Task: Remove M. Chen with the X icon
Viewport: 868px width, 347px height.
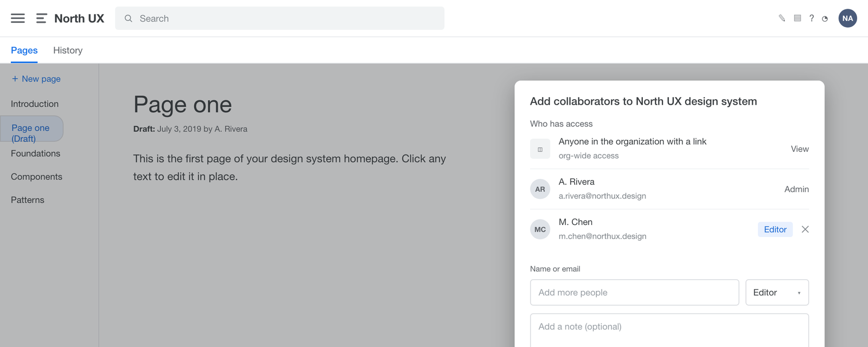Action: [805, 229]
